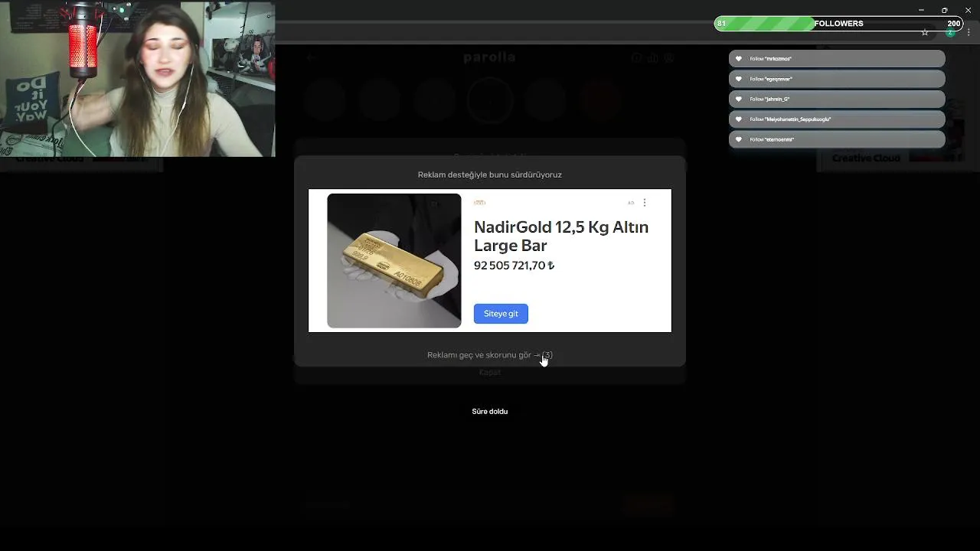Screen dimensions: 980x551
Task: Click the Follow "Meiyohanettin_Seppukuoglu" notification
Action: (x=837, y=119)
